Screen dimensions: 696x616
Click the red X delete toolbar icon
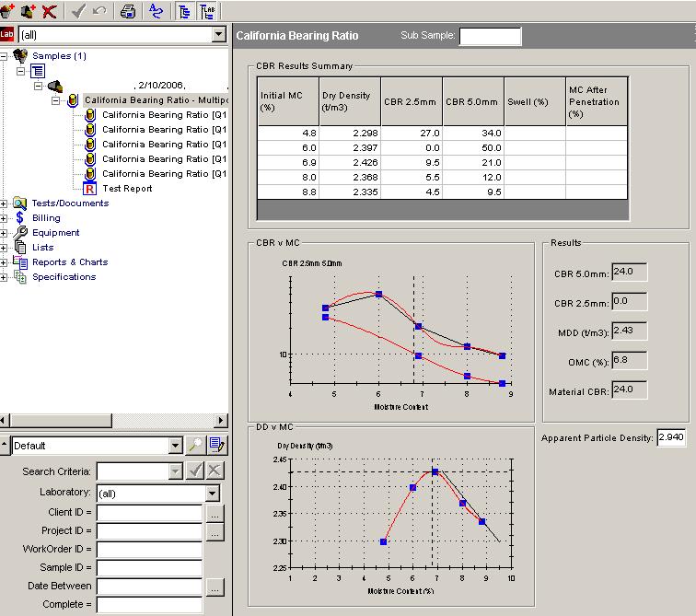pyautogui.click(x=50, y=11)
